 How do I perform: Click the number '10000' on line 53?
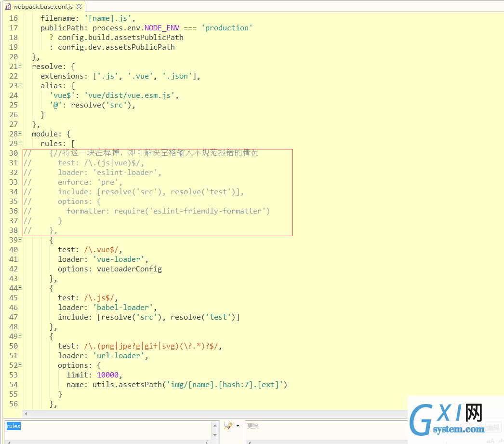coord(107,375)
